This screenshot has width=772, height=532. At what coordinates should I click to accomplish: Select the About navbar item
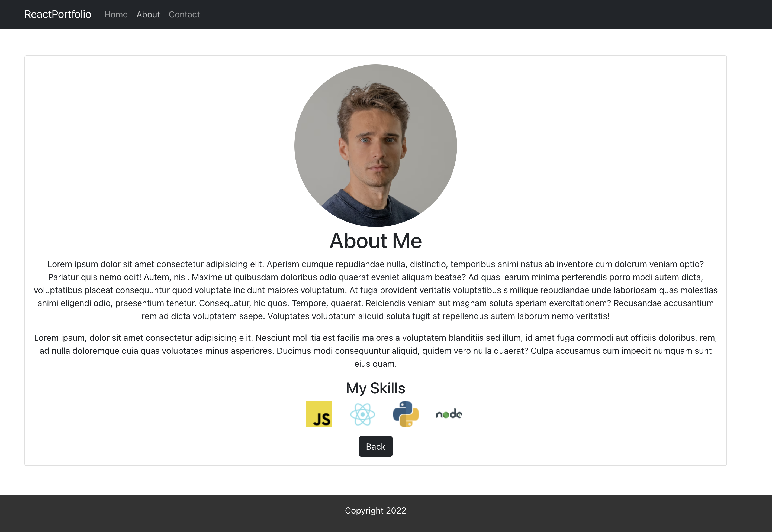pos(148,14)
